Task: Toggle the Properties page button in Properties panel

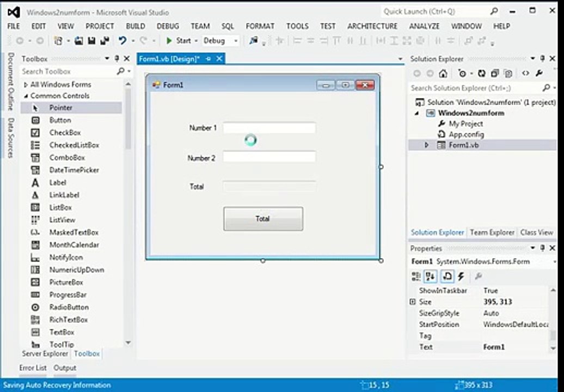Action: point(447,276)
